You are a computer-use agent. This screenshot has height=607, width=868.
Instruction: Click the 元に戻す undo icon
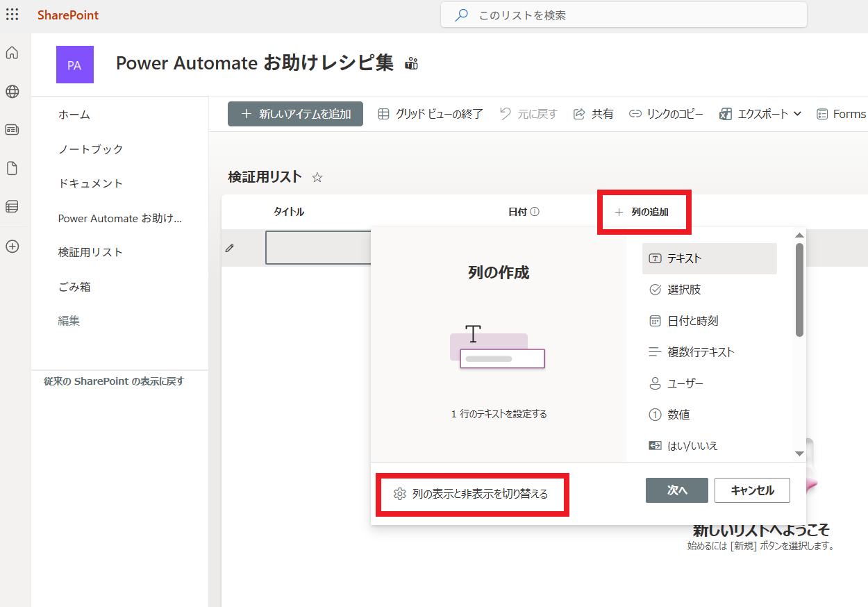pyautogui.click(x=528, y=113)
